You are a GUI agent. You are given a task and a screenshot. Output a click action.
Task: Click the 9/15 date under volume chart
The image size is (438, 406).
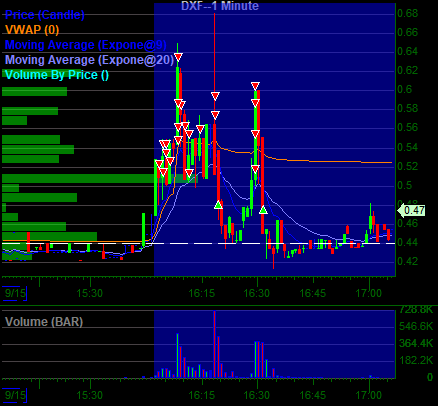click(15, 395)
